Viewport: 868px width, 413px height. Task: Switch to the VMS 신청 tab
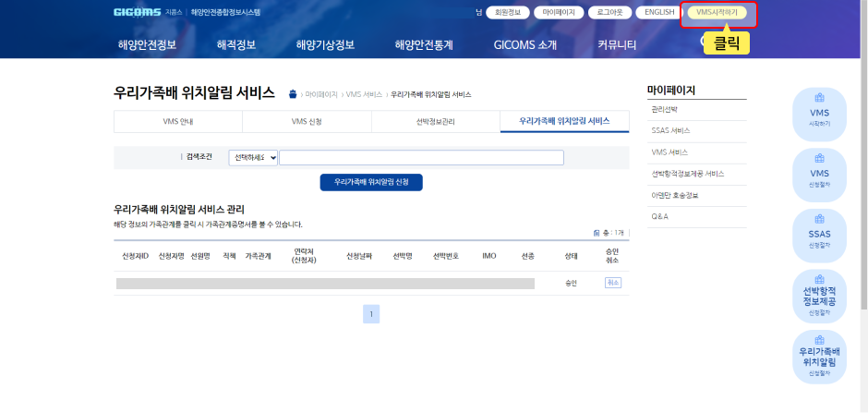tap(307, 122)
